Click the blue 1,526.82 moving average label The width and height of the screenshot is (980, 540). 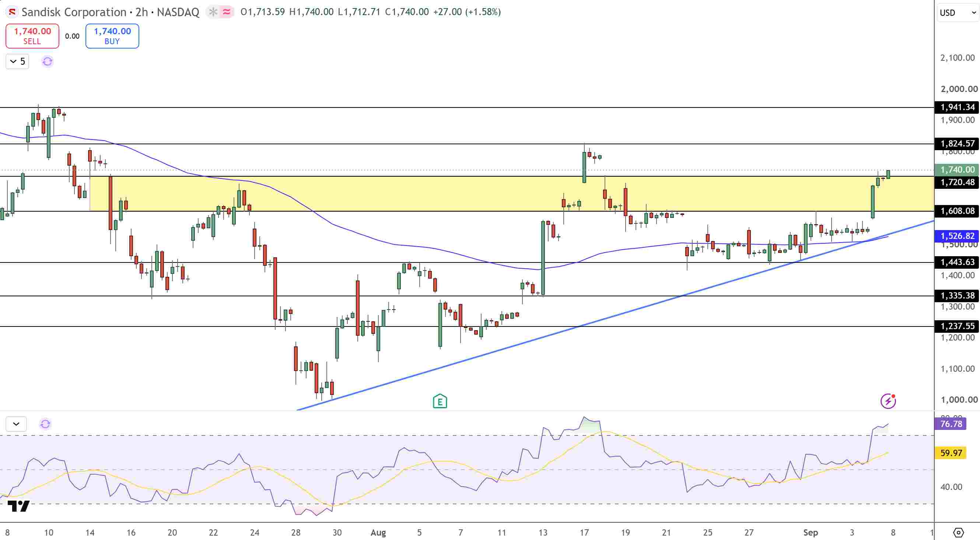[957, 236]
